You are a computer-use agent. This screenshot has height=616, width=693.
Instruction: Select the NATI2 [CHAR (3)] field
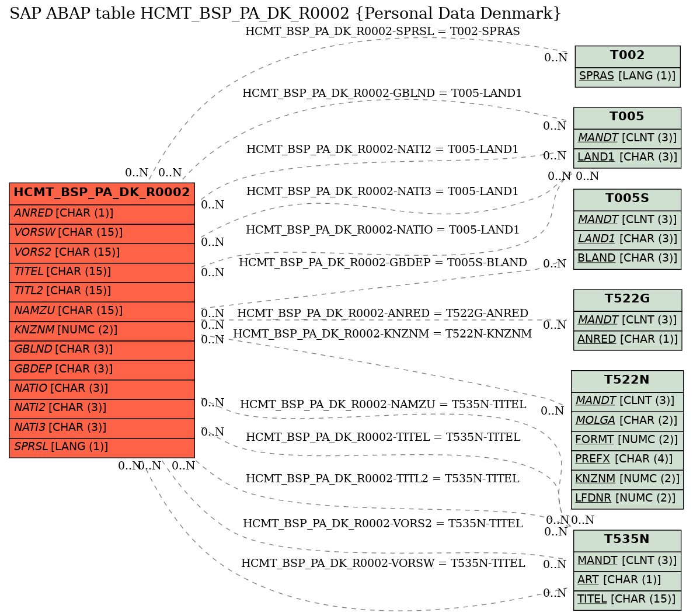(102, 408)
